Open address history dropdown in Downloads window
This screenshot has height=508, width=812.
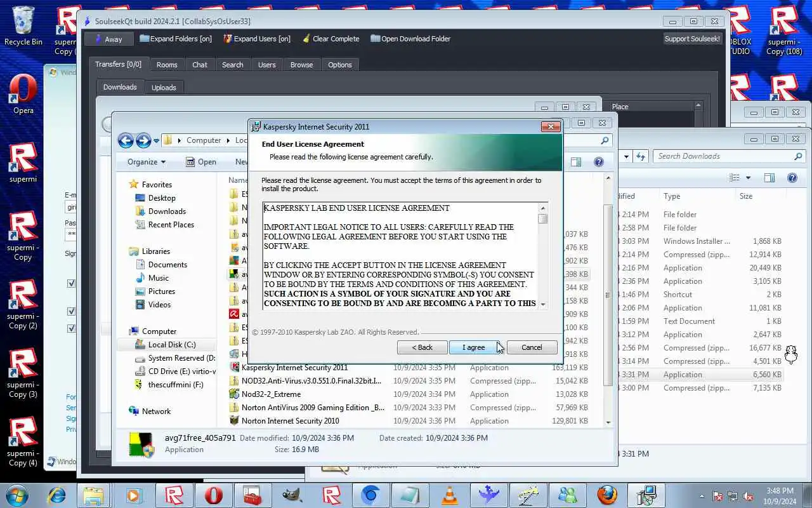[626, 156]
